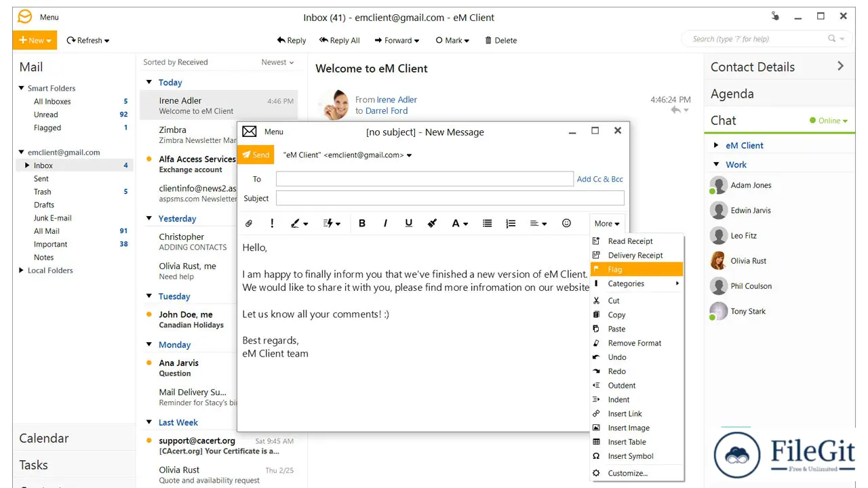Choose Paste from the More menu

[x=637, y=329]
